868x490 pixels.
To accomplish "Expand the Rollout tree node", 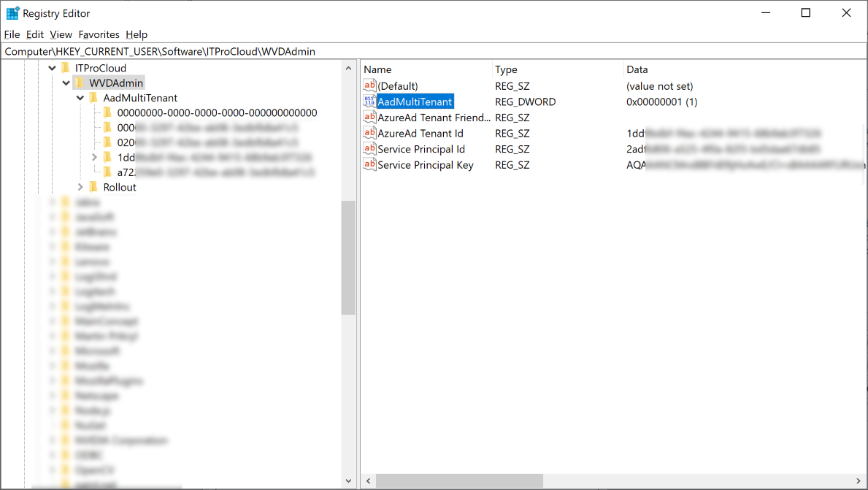I will pos(80,187).
